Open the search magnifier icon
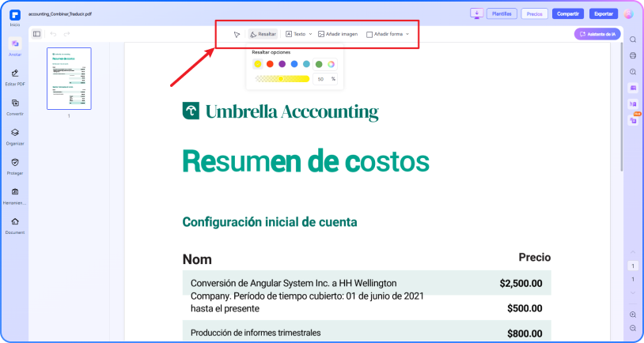Screen dimensions: 644x343 pos(633,40)
